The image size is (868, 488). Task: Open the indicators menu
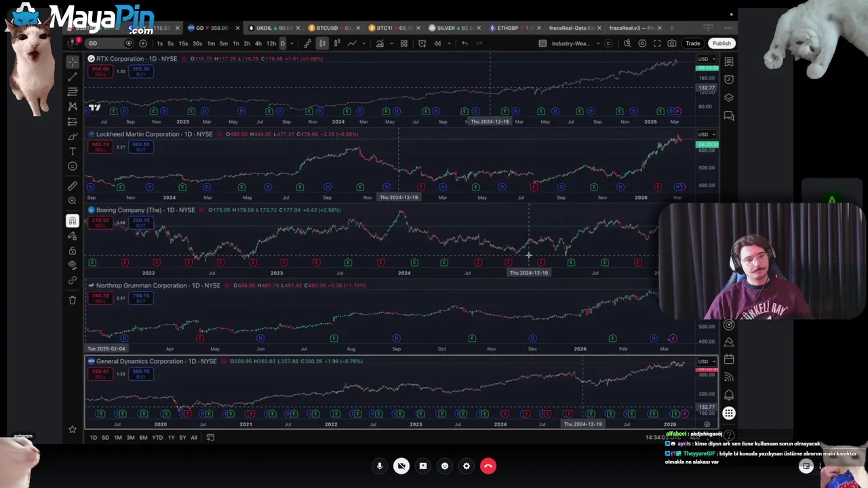[x=380, y=43]
